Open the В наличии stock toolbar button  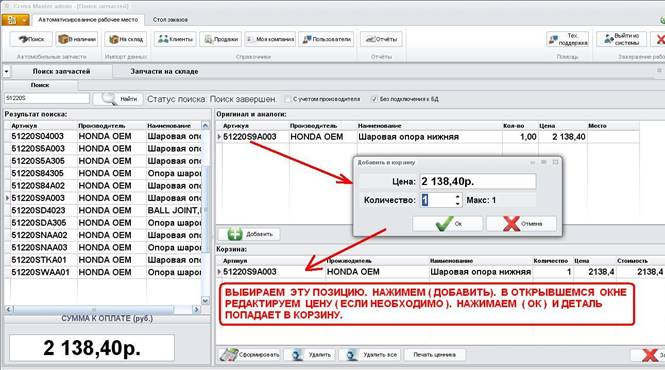click(x=77, y=39)
